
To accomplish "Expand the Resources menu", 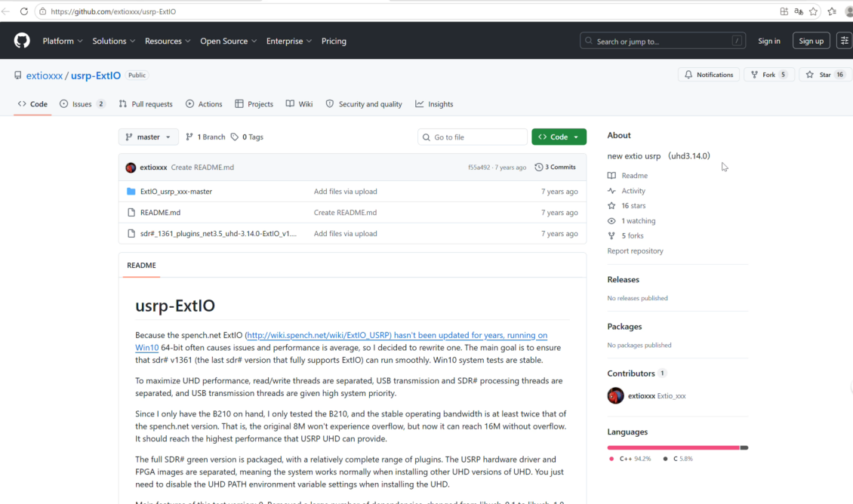I will coord(168,41).
